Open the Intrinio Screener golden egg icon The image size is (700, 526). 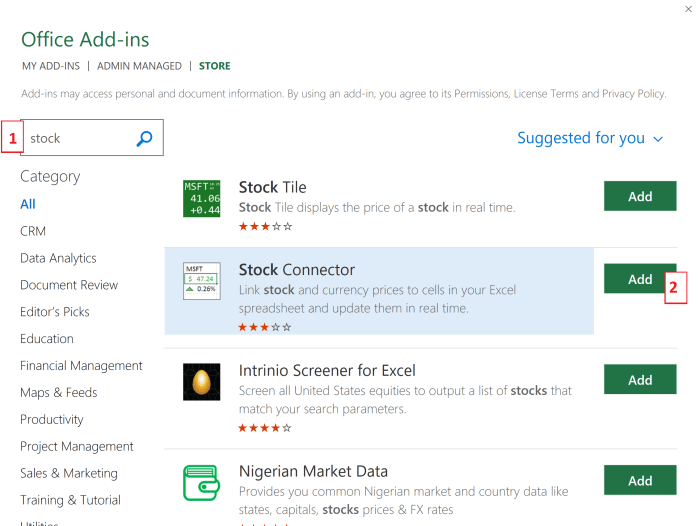(x=201, y=382)
